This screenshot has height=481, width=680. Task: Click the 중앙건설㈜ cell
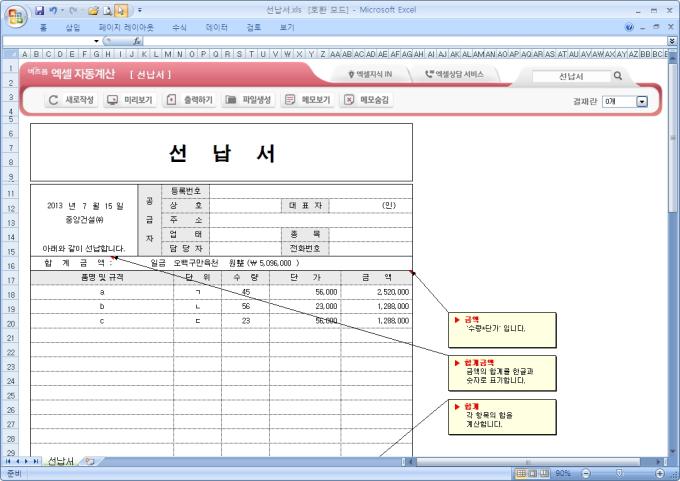(84, 220)
